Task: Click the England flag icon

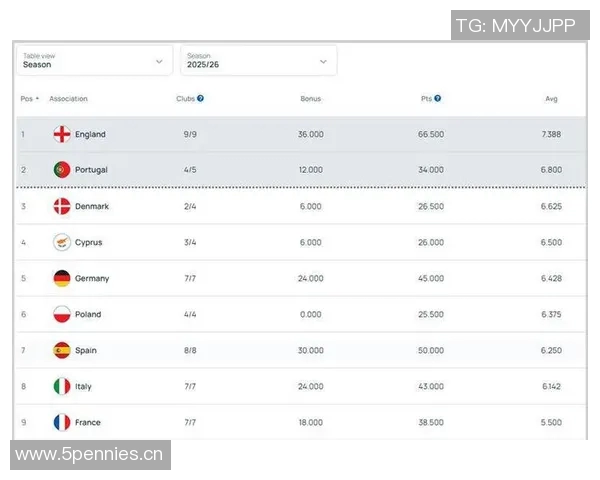Action: (62, 134)
